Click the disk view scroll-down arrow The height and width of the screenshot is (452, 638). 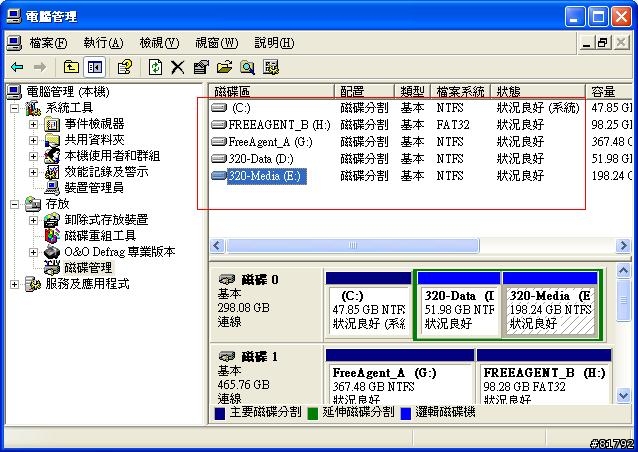point(624,395)
